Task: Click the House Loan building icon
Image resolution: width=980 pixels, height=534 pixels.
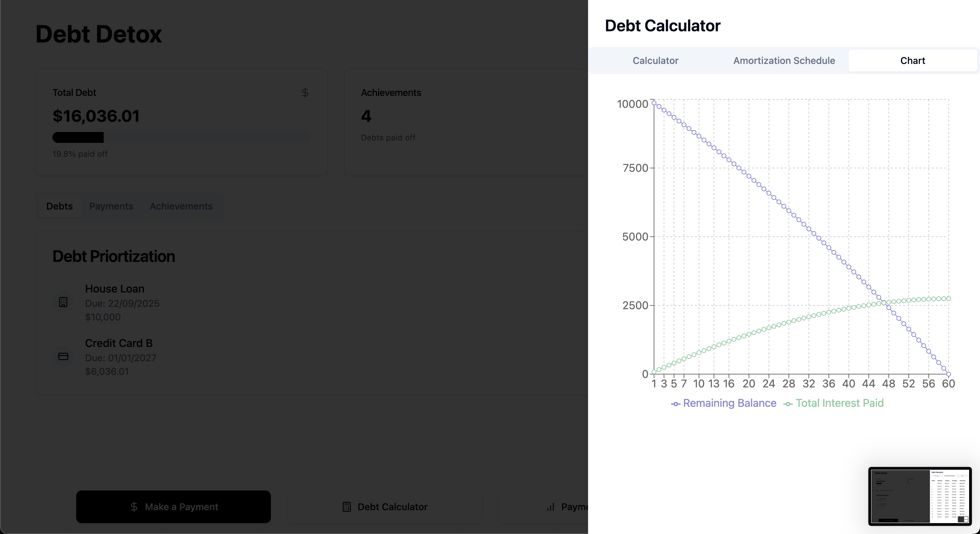Action: tap(63, 302)
